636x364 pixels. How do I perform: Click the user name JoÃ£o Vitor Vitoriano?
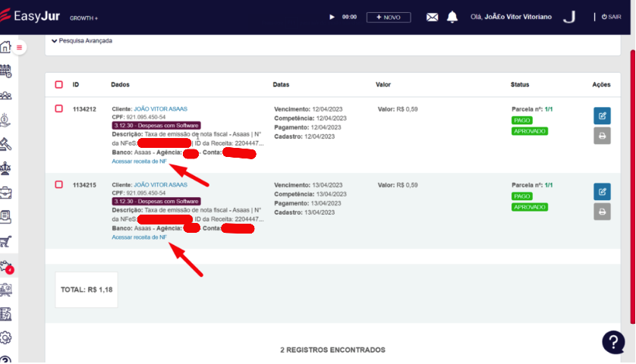point(518,17)
